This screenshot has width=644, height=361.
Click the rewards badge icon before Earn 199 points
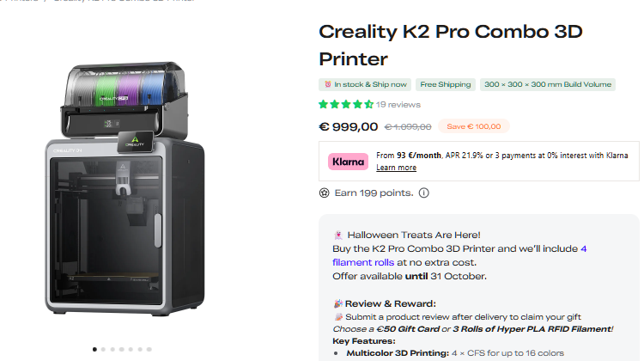coord(324,193)
